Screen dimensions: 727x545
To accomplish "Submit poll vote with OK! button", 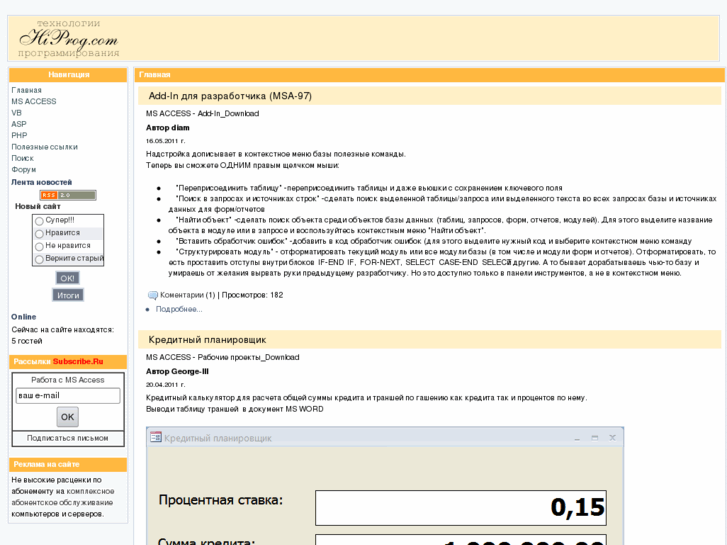I will (68, 278).
